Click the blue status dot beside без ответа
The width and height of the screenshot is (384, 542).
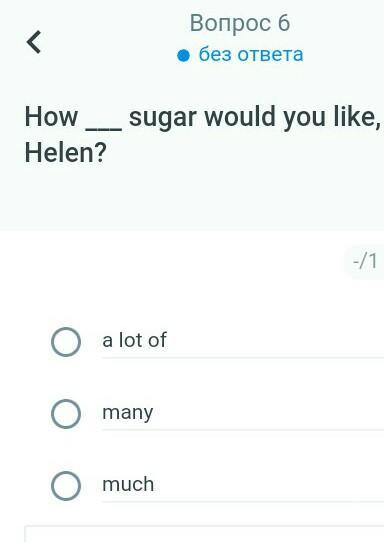click(184, 55)
